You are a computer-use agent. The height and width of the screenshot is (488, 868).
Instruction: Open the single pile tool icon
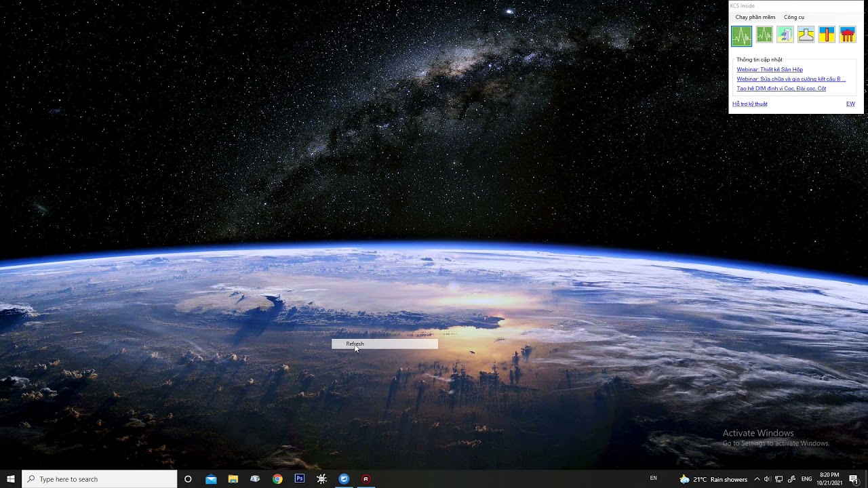[x=827, y=35]
